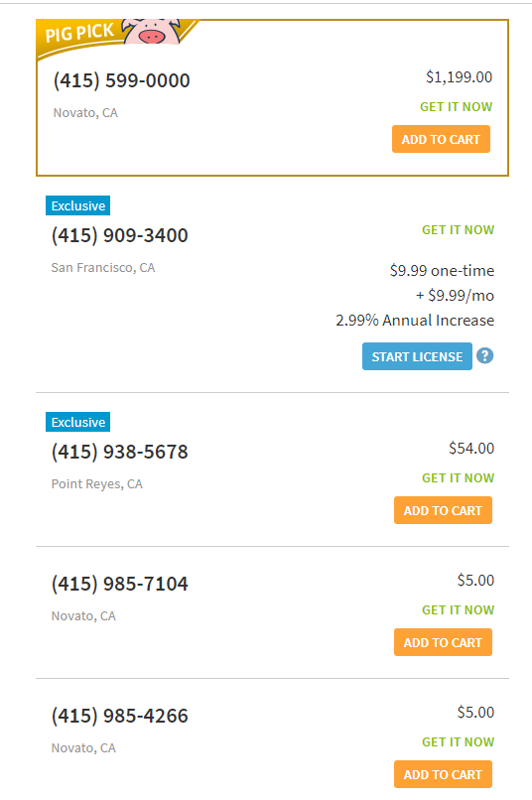Click Get It Now for (415) 909-3400
This screenshot has width=532, height=800.
458,230
